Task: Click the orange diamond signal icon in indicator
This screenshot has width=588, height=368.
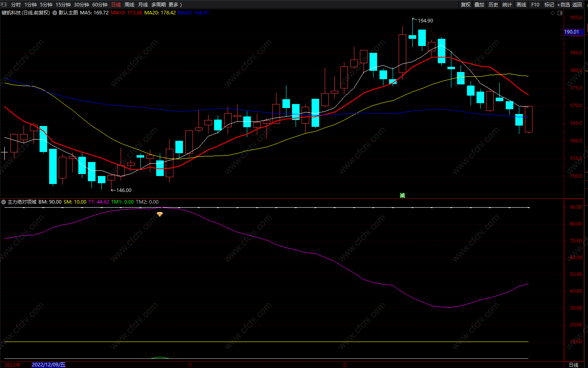Action: tap(160, 214)
